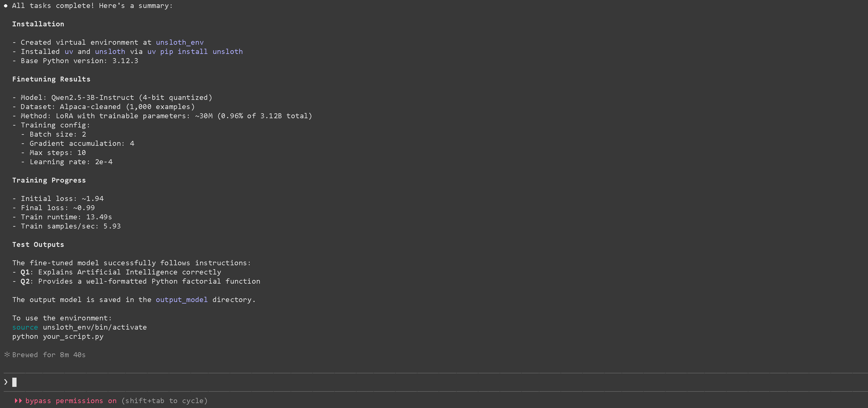Click the "Installation" section heading
Image resolution: width=868 pixels, height=408 pixels.
[38, 24]
